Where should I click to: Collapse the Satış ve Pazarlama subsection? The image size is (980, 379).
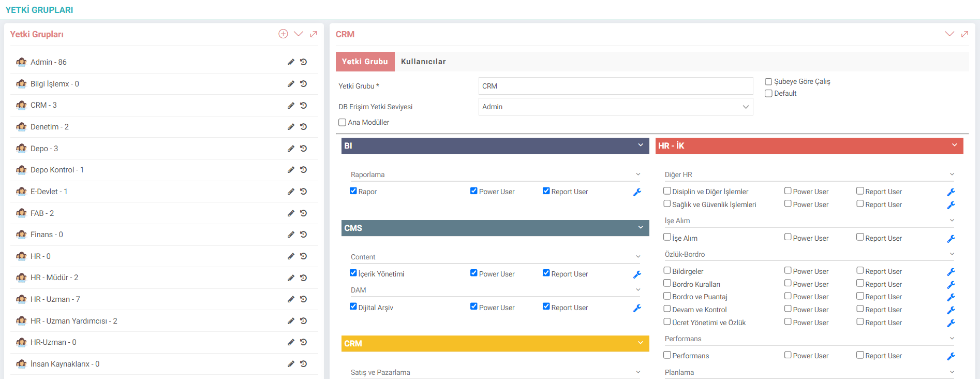pos(638,372)
